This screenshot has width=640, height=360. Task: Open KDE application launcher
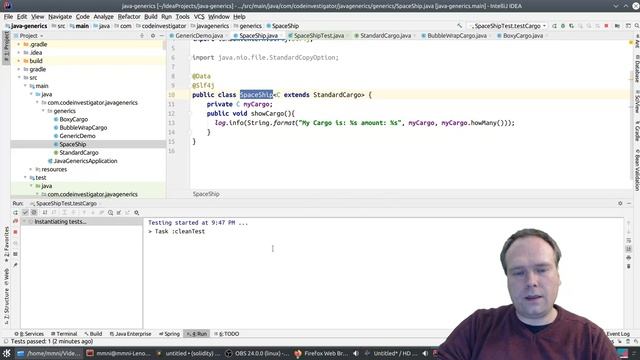[7, 353]
